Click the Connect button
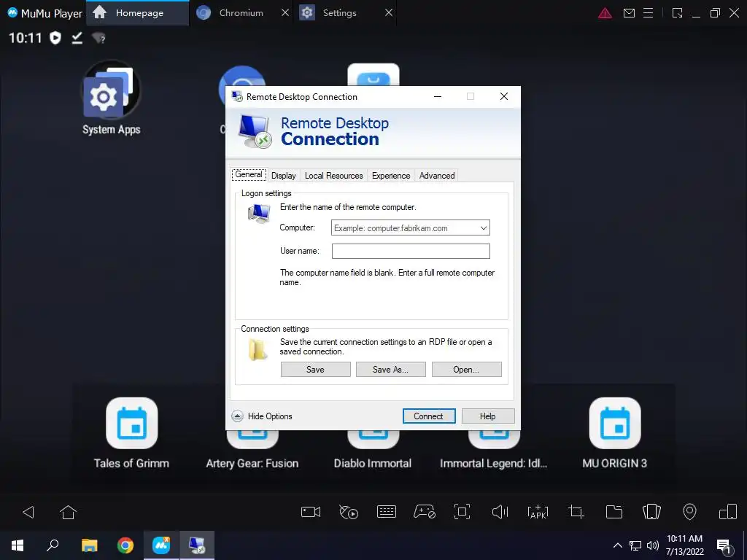Image resolution: width=747 pixels, height=560 pixels. tap(429, 416)
